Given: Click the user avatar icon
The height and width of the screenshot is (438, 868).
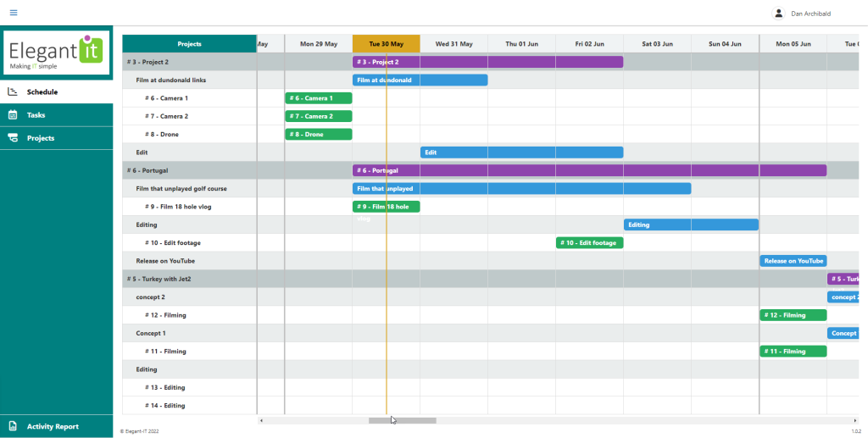Looking at the screenshot, I should (779, 14).
